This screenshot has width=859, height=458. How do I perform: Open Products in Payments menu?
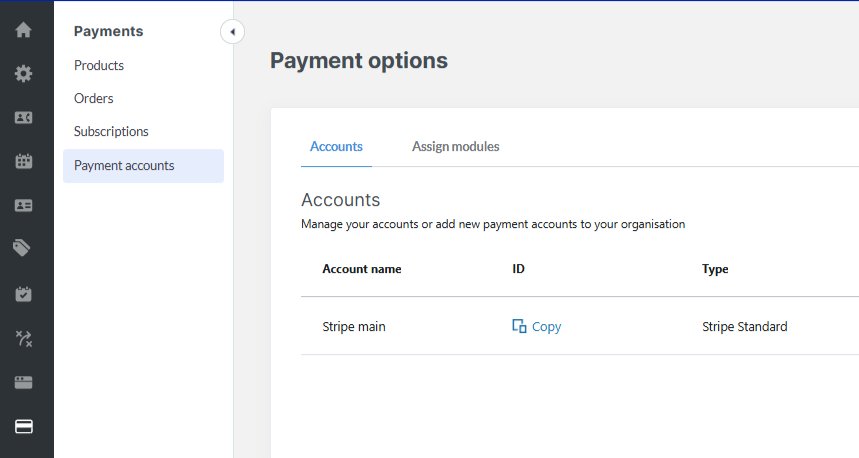(99, 65)
